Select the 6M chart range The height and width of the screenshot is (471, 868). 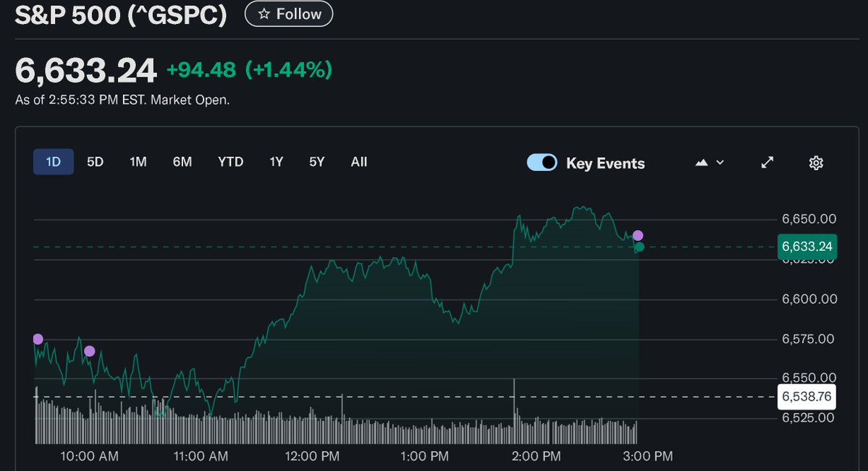tap(182, 161)
